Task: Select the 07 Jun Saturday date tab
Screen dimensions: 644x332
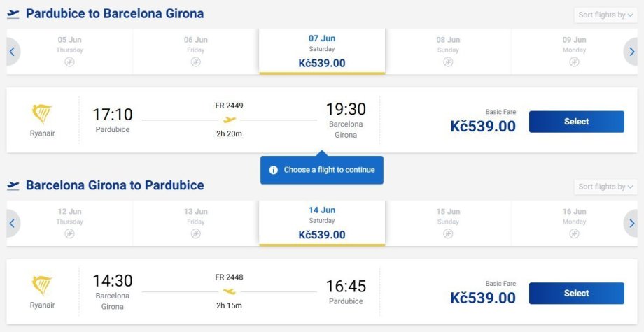Action: 322,51
